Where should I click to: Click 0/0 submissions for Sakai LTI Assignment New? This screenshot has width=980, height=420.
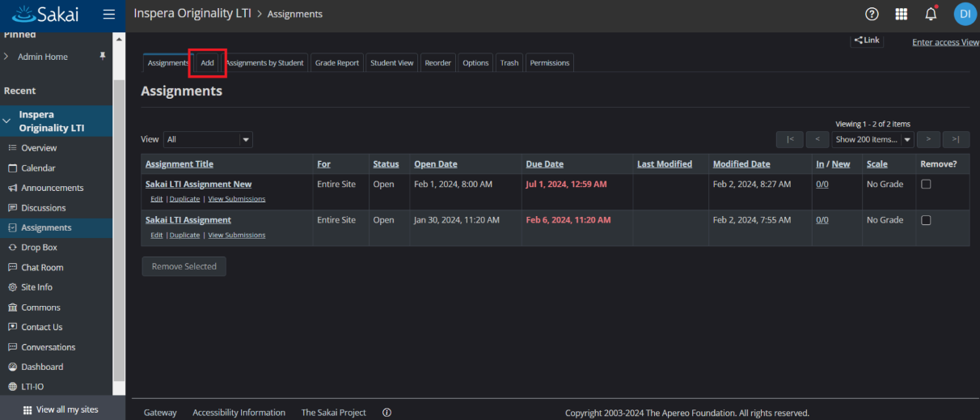[x=822, y=185]
